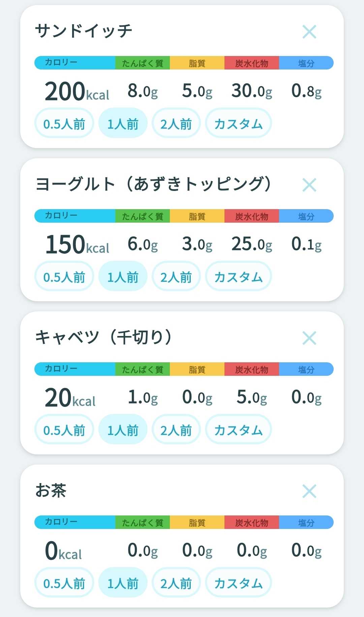The width and height of the screenshot is (364, 617).
Task: Select 1人前 for お茶
Action: pos(123,583)
